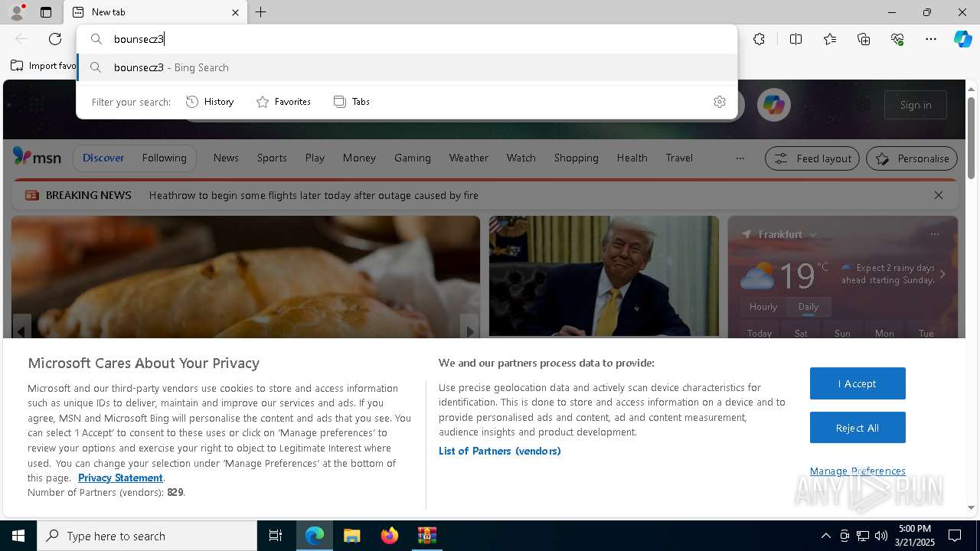Open the Edge profile icon
Image resolution: width=980 pixels, height=551 pixels.
click(16, 12)
